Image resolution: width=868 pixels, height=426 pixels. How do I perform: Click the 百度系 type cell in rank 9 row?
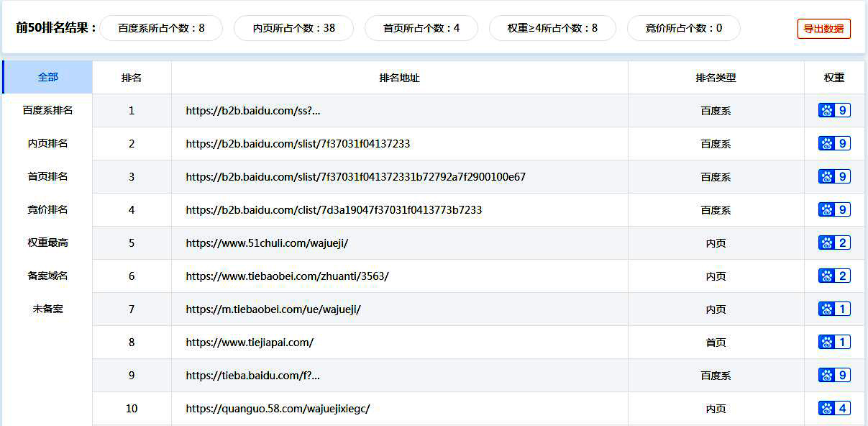(x=716, y=376)
